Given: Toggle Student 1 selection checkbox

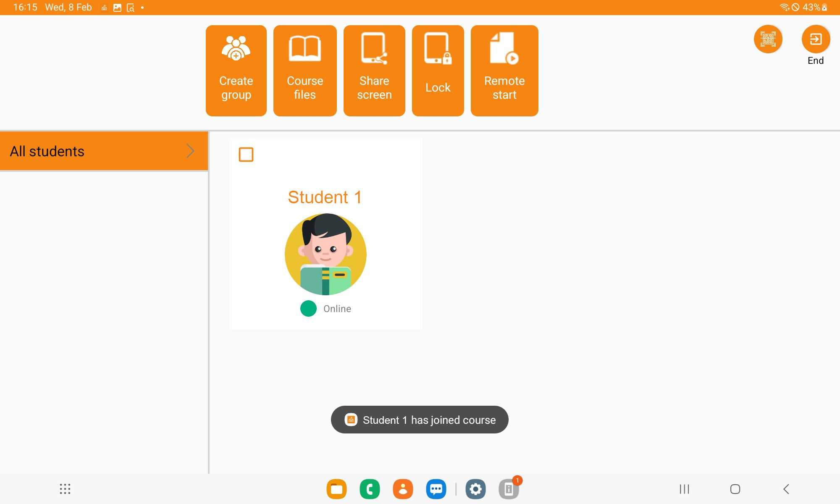Looking at the screenshot, I should coord(247,155).
